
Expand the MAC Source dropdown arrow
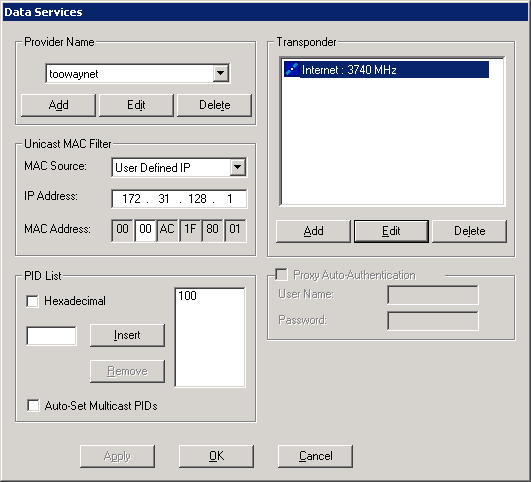point(238,167)
